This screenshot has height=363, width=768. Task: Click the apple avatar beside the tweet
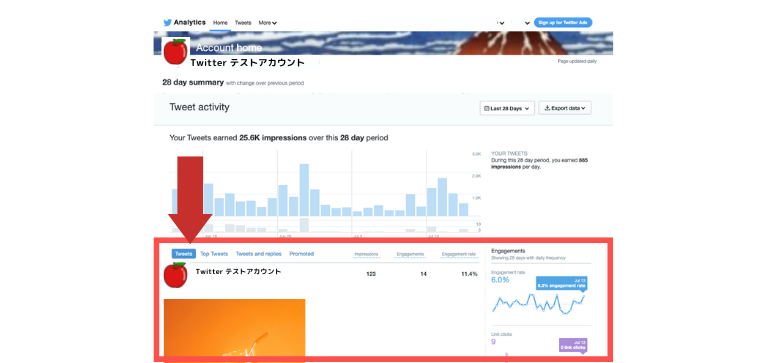tap(175, 275)
